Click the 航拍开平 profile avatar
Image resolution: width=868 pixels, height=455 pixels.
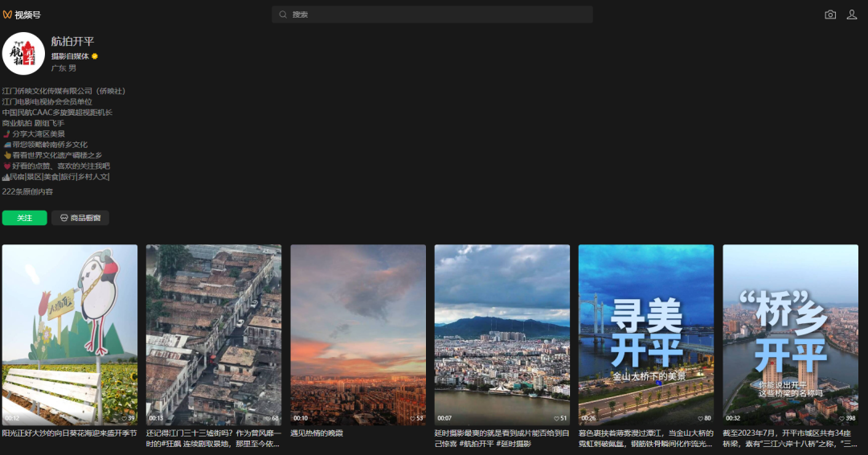[x=23, y=54]
